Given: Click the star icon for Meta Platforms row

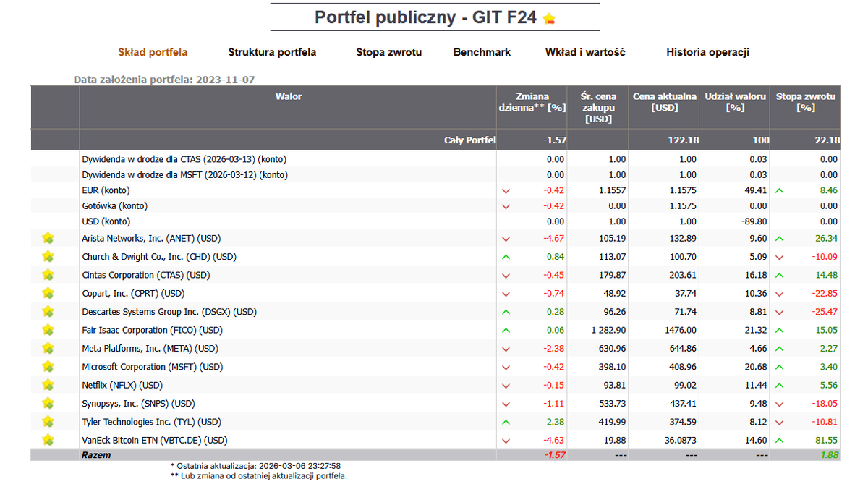Looking at the screenshot, I should pos(48,348).
